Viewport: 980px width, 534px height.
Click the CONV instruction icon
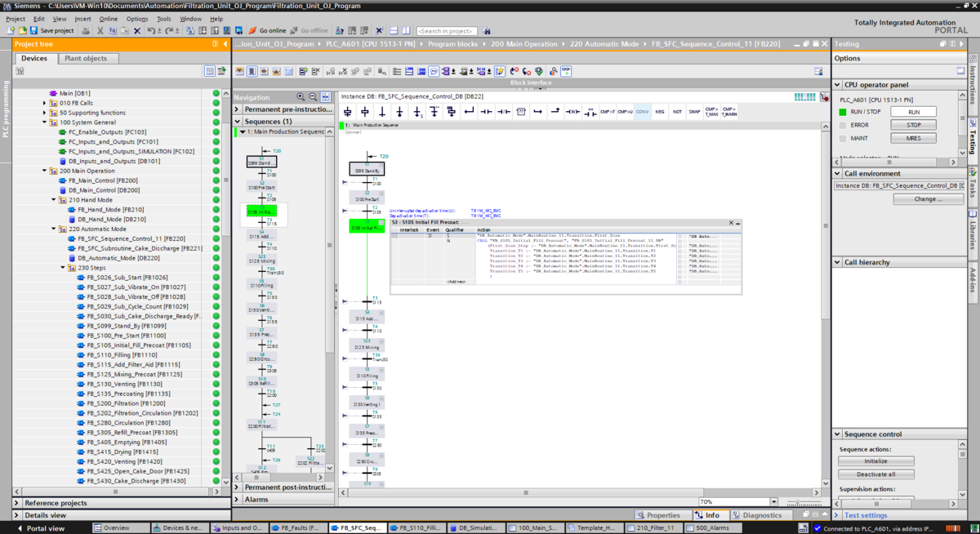click(x=643, y=111)
